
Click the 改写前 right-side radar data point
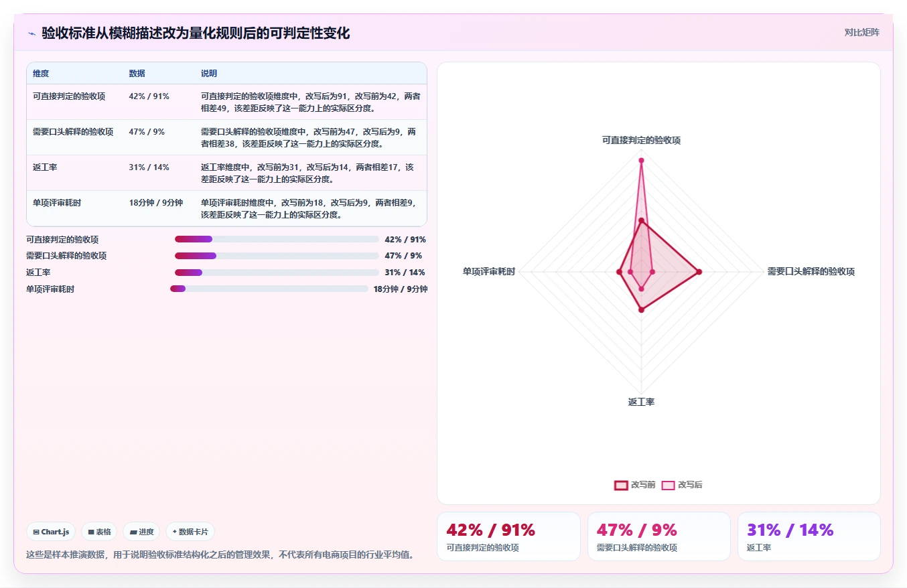[699, 271]
